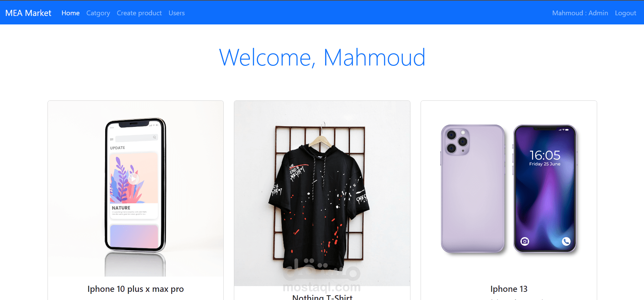The image size is (644, 300).
Task: Select the Iphone 10 plus x max pro title
Action: pyautogui.click(x=135, y=289)
